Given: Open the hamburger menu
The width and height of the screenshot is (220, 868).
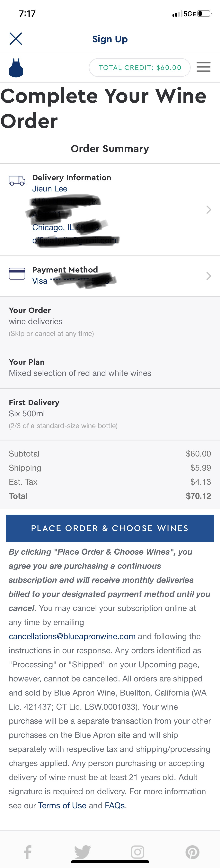Looking at the screenshot, I should coord(204,67).
